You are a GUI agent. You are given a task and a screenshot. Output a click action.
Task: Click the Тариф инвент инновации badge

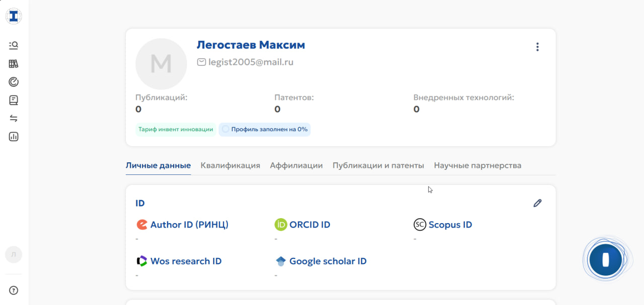point(176,129)
